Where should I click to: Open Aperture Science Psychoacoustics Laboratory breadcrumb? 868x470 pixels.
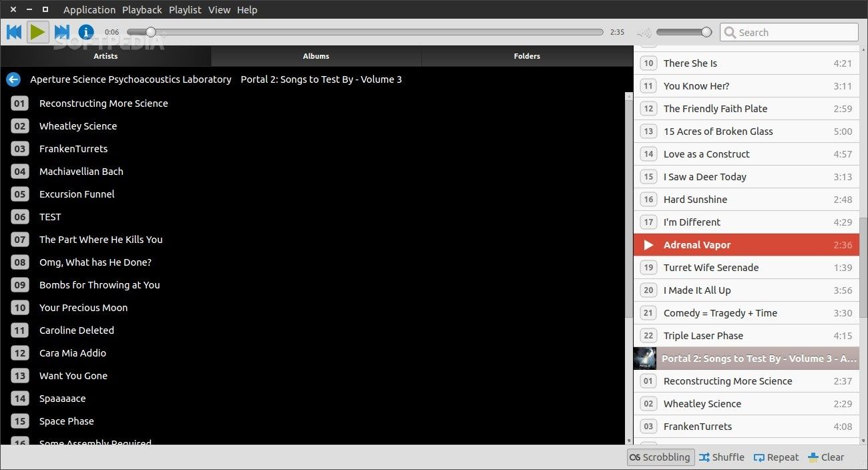131,79
